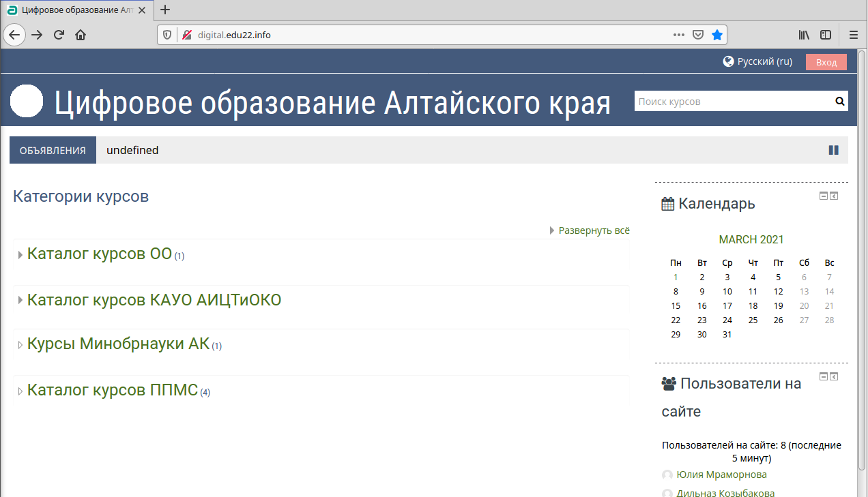868x497 pixels.
Task: Click the Поиск курсов search field
Action: (x=734, y=102)
